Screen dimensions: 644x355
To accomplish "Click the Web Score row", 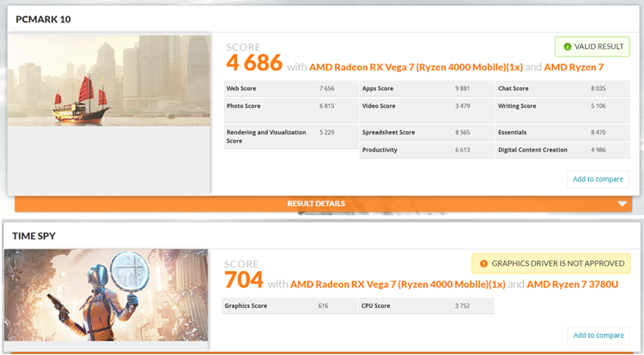I will pos(291,88).
